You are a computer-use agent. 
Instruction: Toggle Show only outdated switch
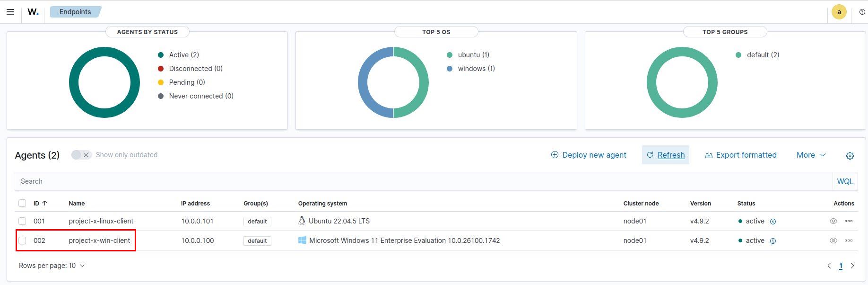pos(81,155)
